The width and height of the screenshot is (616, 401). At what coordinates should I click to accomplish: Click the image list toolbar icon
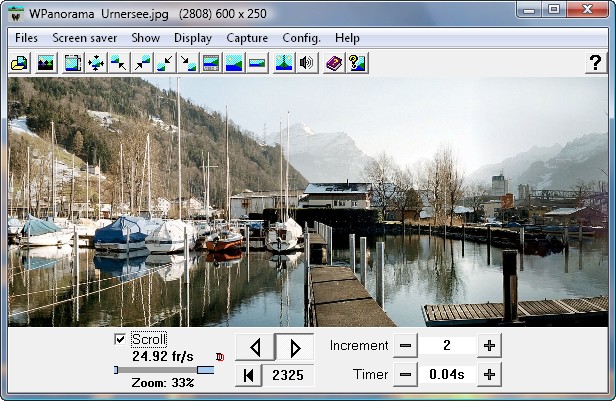click(x=46, y=63)
